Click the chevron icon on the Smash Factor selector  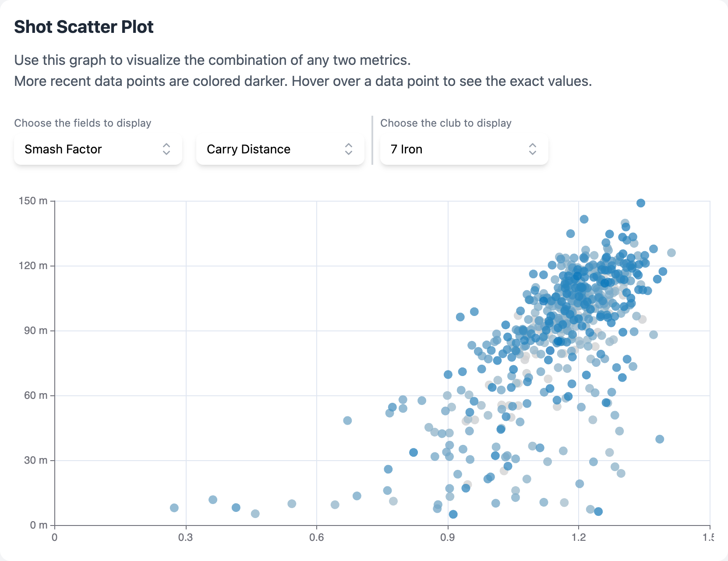tap(167, 149)
